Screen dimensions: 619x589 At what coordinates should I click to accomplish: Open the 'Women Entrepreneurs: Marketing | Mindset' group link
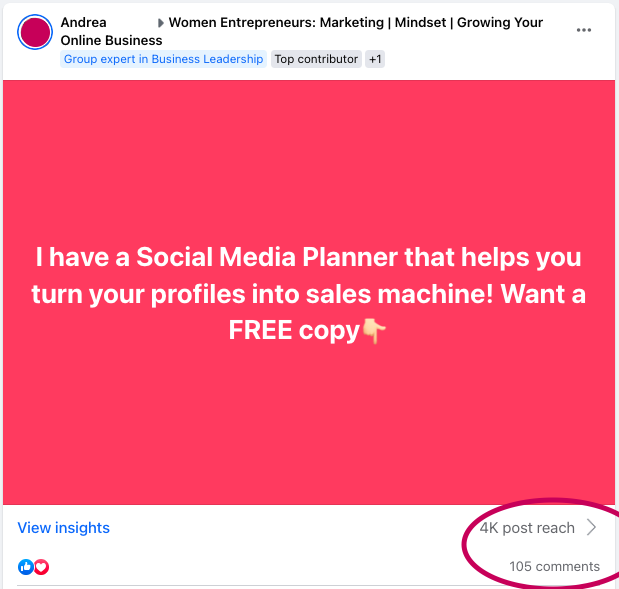(356, 22)
